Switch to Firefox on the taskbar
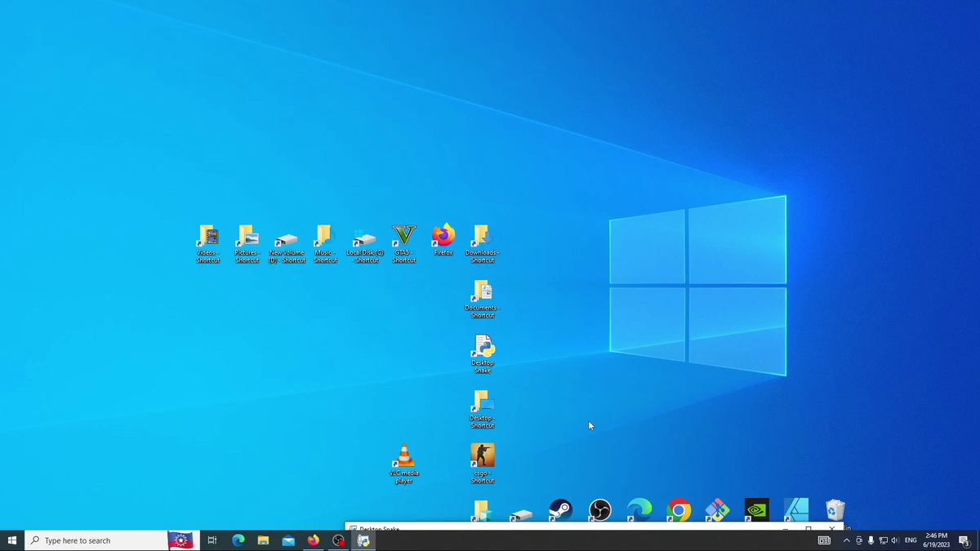Viewport: 980px width, 551px height. point(314,540)
